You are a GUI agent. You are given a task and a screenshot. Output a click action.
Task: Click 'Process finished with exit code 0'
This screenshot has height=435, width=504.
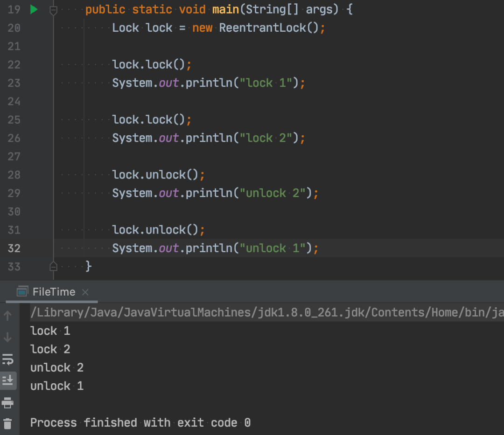140,422
